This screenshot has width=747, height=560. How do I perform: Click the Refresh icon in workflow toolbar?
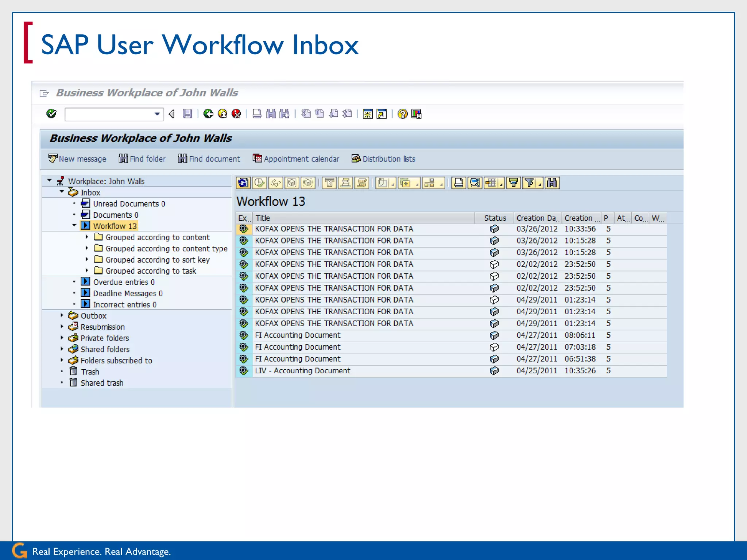click(243, 183)
